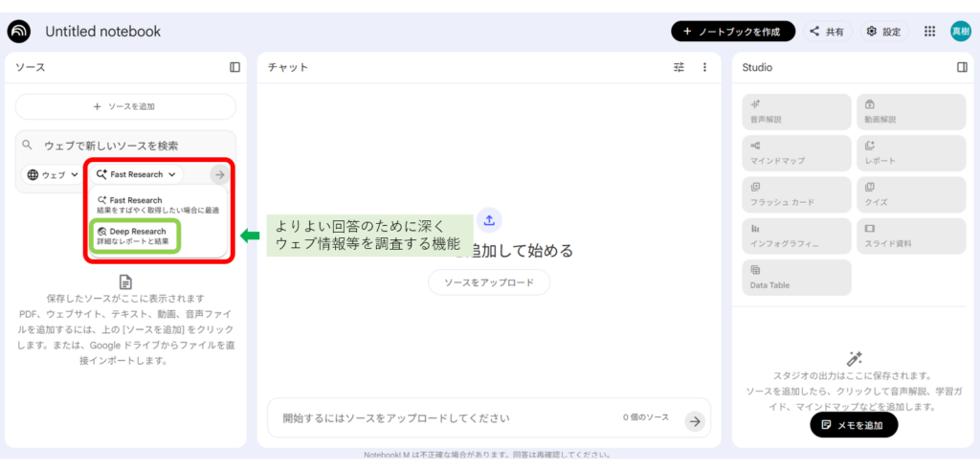Click the NotebookLM logo icon

(x=19, y=32)
